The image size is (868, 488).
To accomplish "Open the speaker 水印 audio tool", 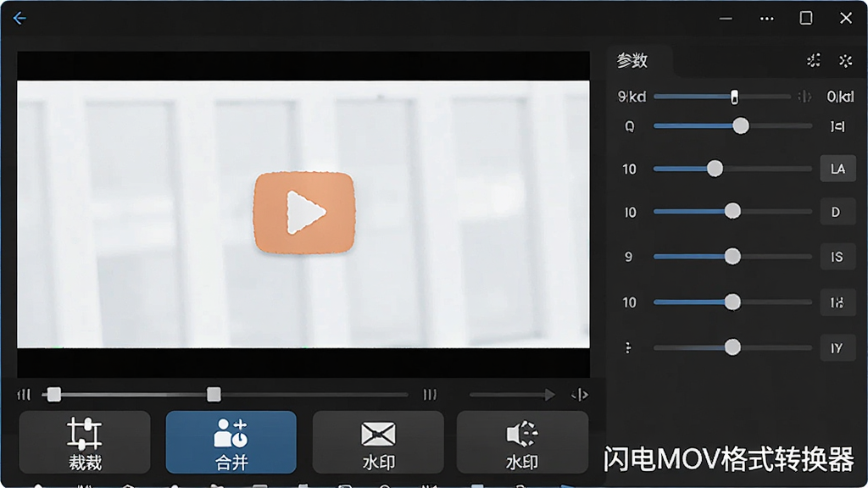I will (522, 442).
